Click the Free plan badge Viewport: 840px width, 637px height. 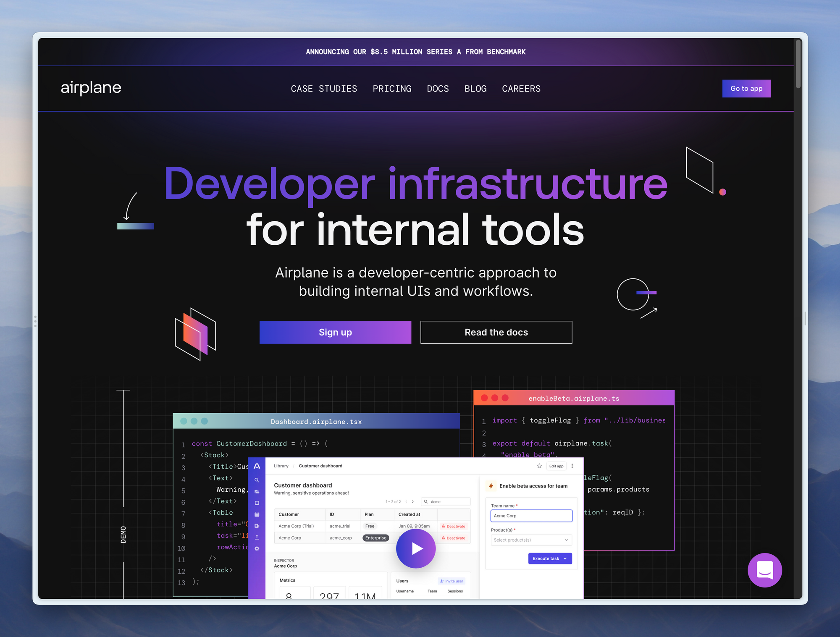(370, 526)
